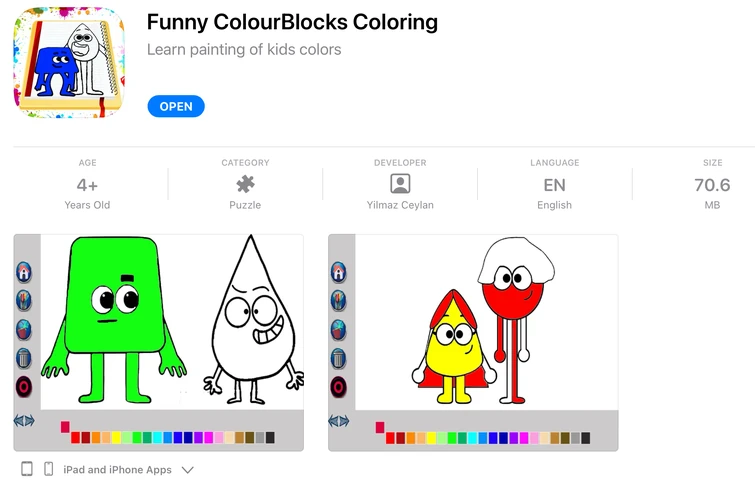Tap trash can icon in green block screenshot
Image resolution: width=755 pixels, height=486 pixels.
pos(24,358)
